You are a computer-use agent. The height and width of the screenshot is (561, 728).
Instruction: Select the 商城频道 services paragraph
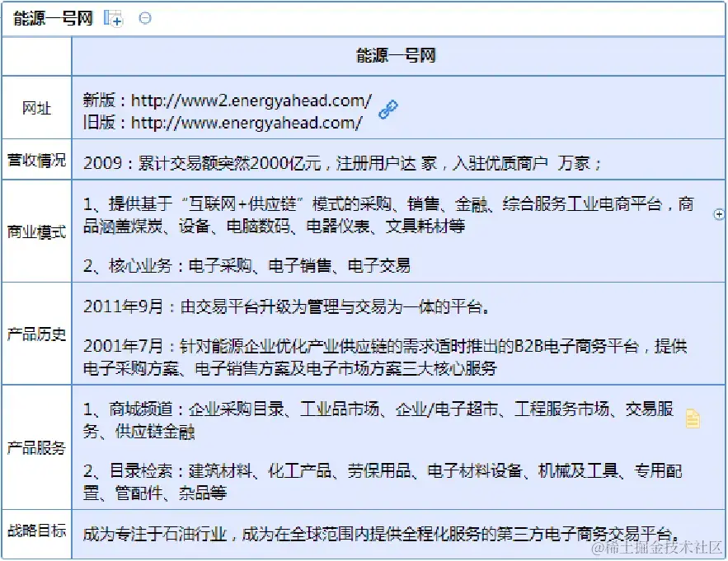coord(378,420)
